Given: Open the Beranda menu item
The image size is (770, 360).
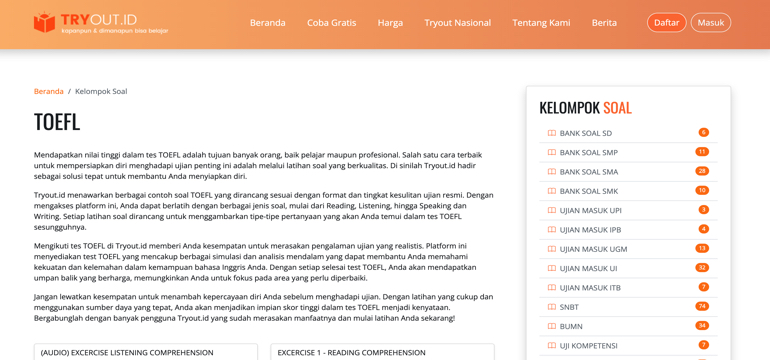Looking at the screenshot, I should coord(268,23).
